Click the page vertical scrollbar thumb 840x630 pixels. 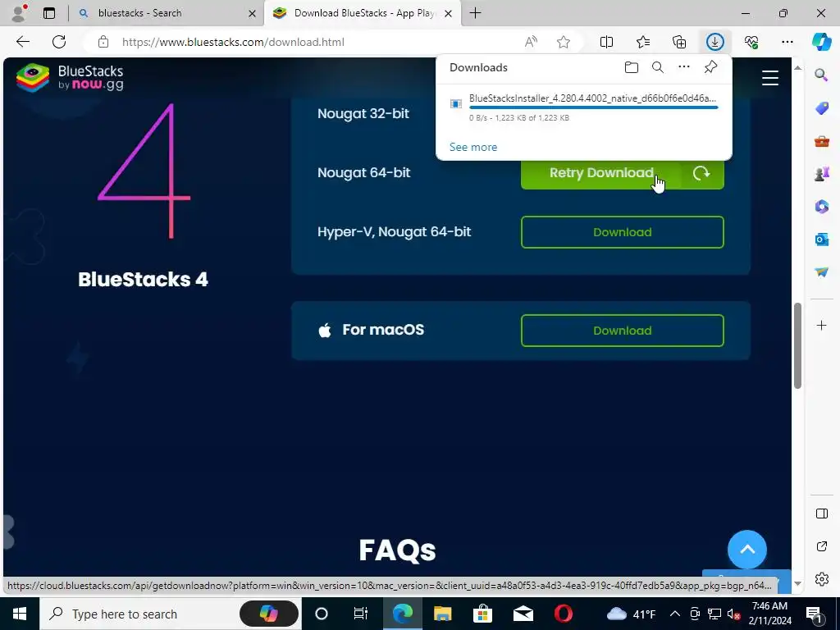pyautogui.click(x=797, y=345)
